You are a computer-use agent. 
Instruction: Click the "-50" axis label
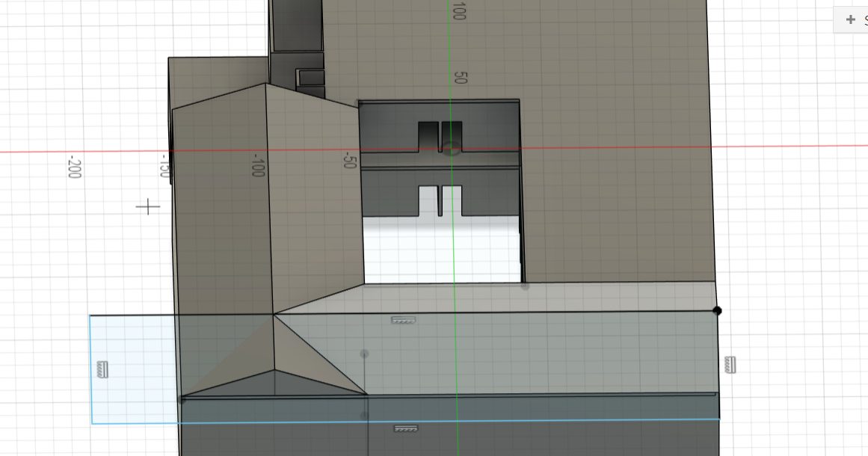(349, 161)
